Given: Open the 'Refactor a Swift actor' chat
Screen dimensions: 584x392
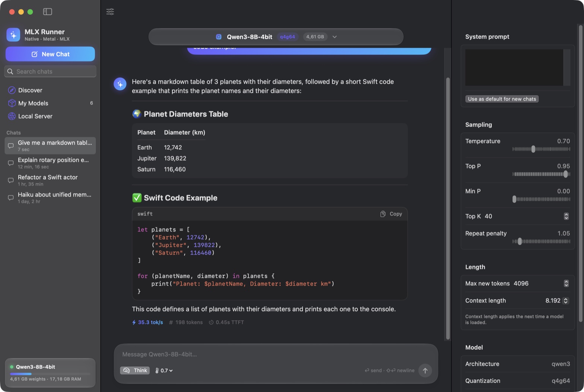Looking at the screenshot, I should click(50, 180).
